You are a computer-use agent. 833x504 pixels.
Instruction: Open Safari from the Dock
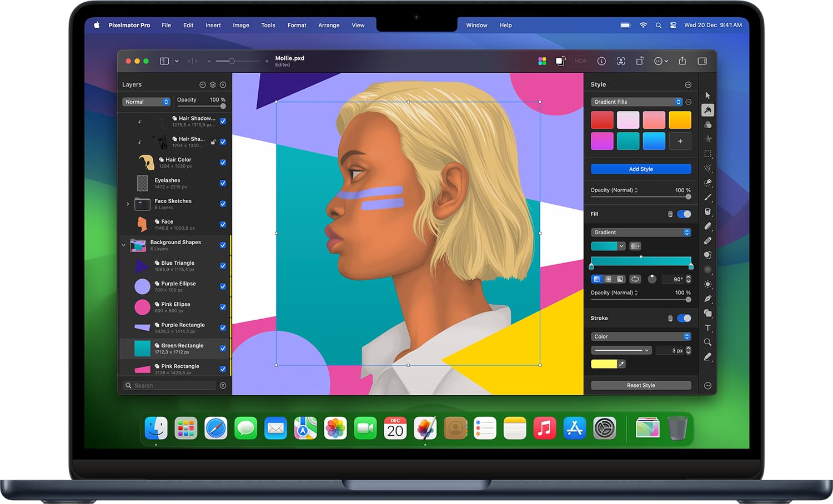point(215,429)
